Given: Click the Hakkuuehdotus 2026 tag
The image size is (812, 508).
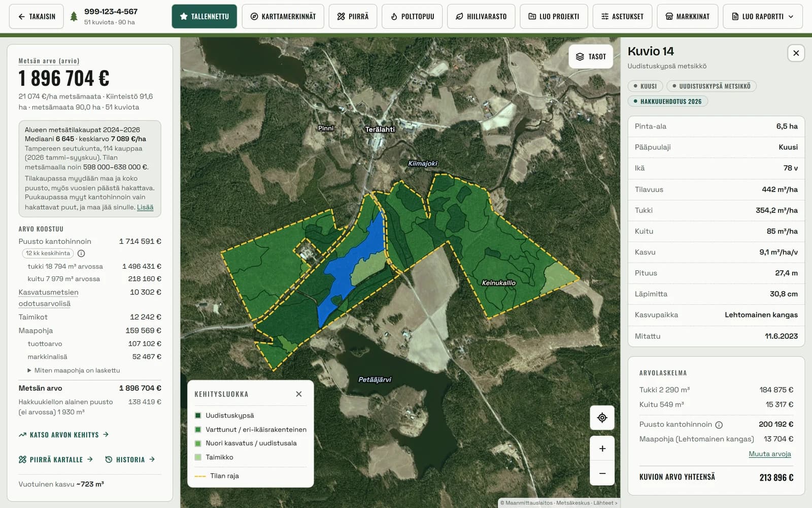Looking at the screenshot, I should click(667, 101).
